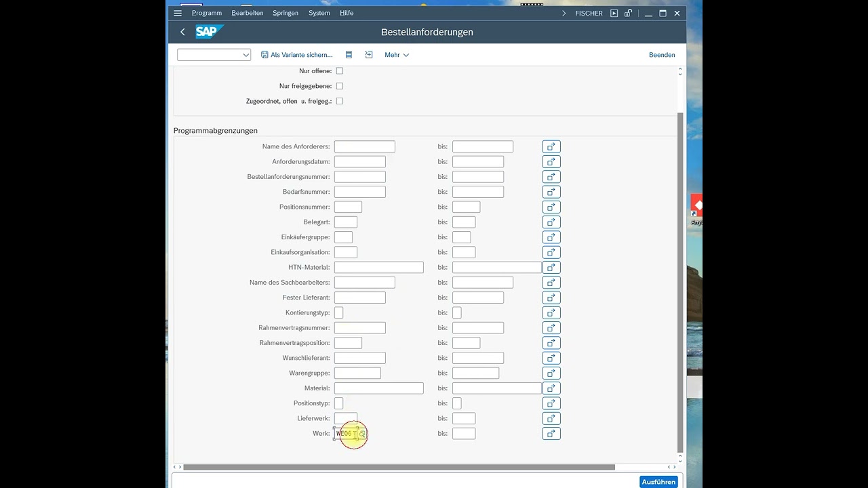Open the value help icon in Werk field
Viewport: 868px width, 488px height.
pos(363,434)
